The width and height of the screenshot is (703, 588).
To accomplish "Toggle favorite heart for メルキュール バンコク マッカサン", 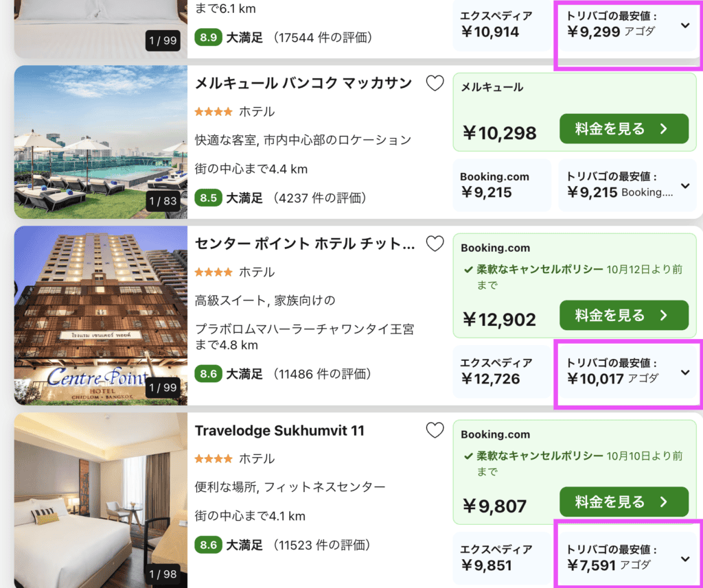I will tap(435, 83).
